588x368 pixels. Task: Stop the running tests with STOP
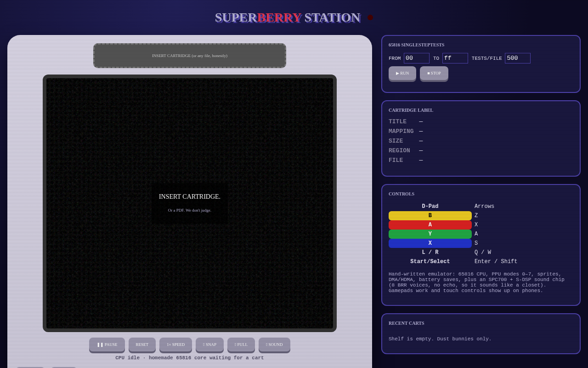pos(434,73)
